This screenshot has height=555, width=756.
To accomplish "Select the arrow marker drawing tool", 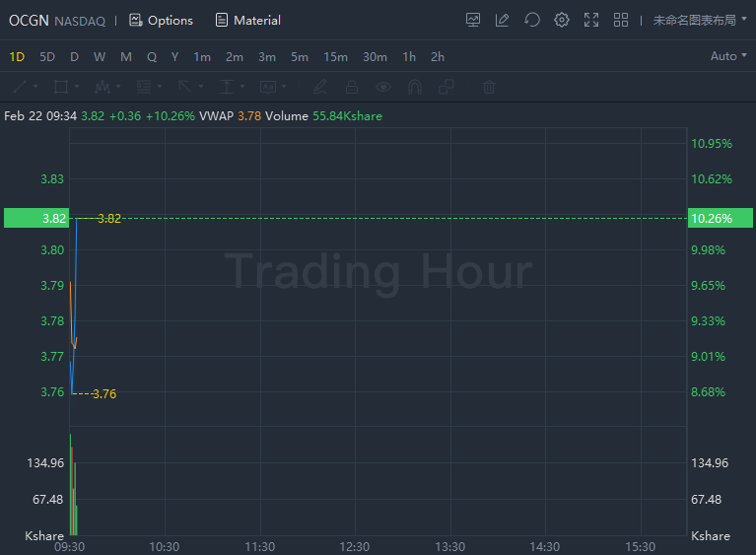I will [184, 87].
